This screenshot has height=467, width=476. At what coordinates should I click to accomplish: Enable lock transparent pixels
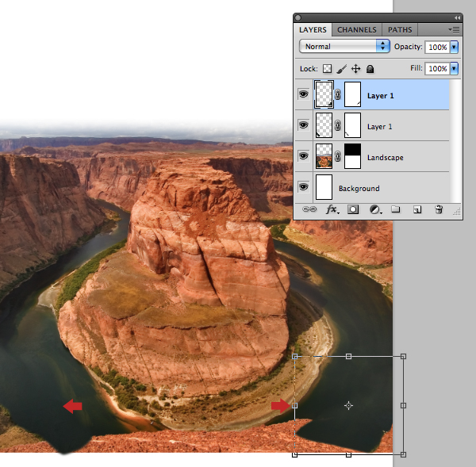(327, 68)
